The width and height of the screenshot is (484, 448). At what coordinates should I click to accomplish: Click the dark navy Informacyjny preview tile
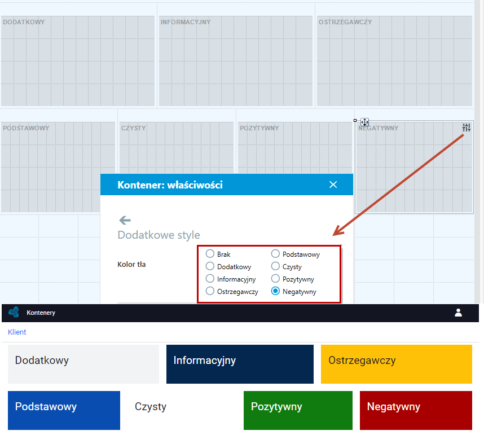coord(240,364)
